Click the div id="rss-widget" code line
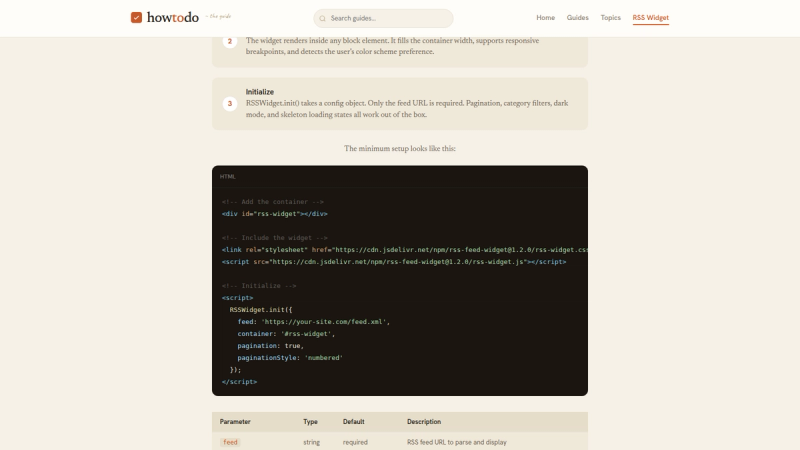Screen dimensions: 800x450 click(274, 214)
